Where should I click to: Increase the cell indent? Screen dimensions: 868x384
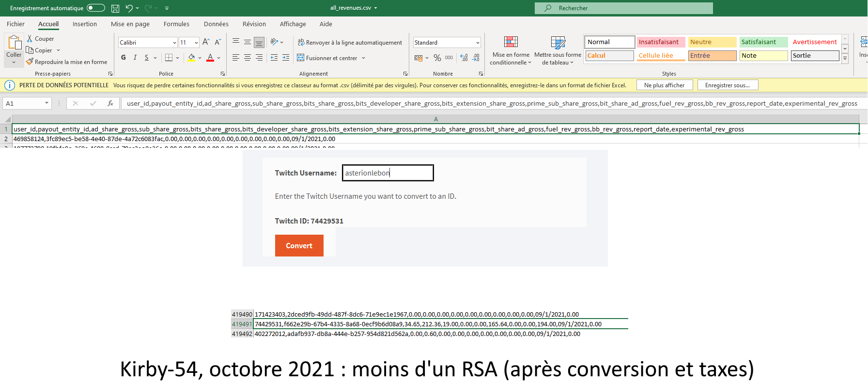click(286, 58)
